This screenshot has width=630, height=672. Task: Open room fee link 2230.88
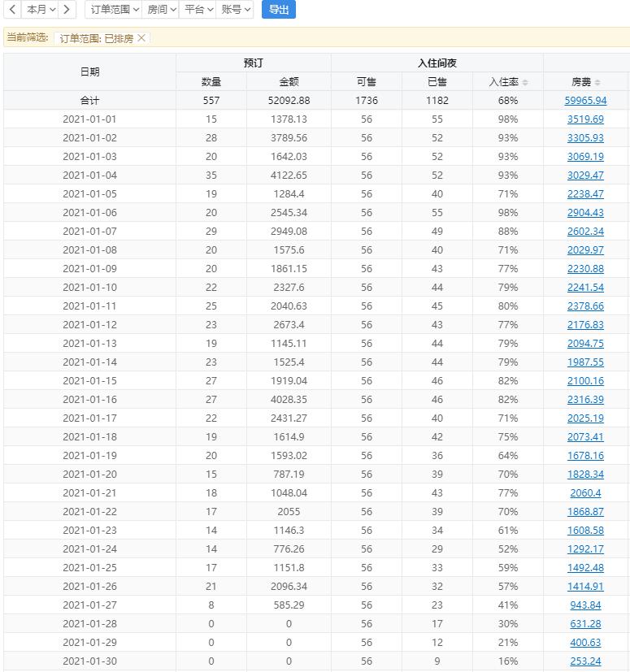click(585, 269)
